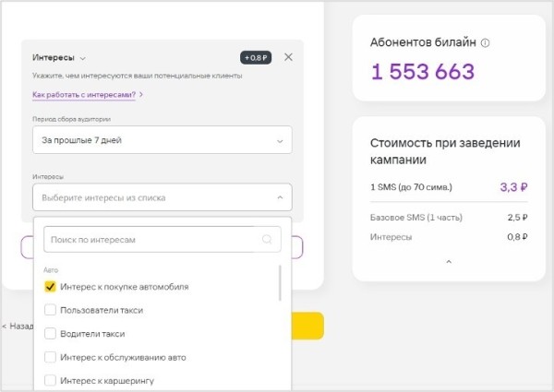Viewport: 554px width, 392px height.
Task: Click the magnifier icon in interests search
Action: pos(267,240)
